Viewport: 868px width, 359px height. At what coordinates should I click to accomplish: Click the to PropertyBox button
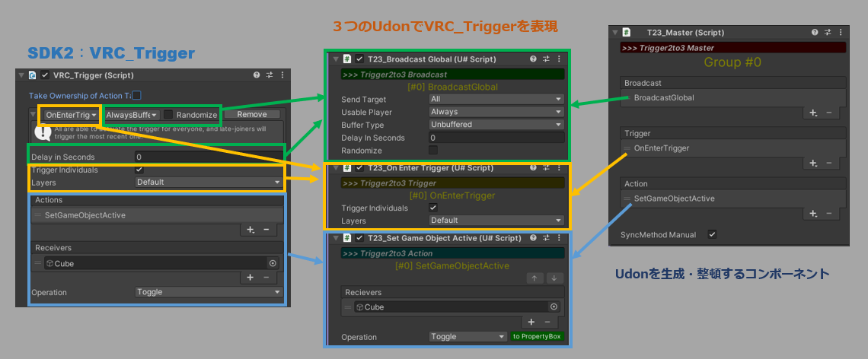[537, 336]
